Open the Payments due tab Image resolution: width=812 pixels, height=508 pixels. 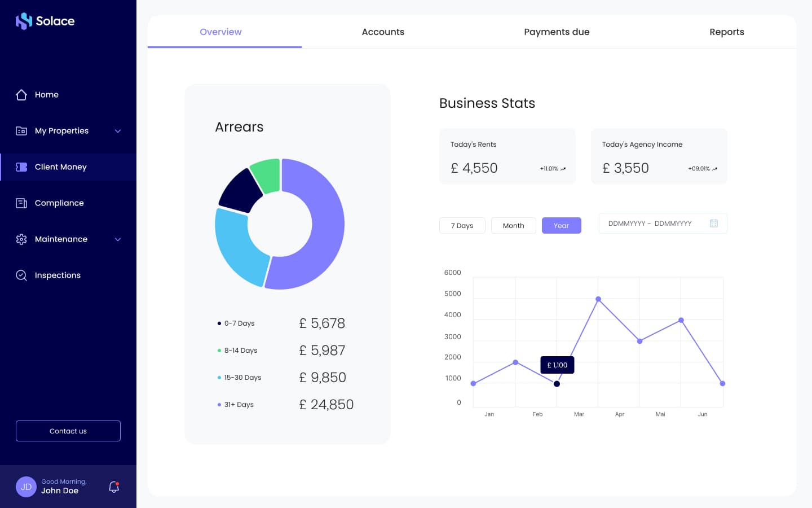[x=557, y=32]
